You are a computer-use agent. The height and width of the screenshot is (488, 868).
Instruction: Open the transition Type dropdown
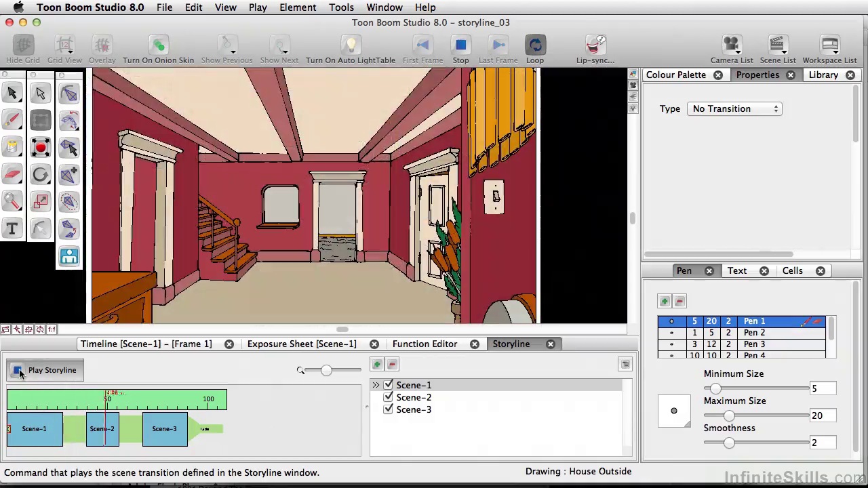pos(734,108)
